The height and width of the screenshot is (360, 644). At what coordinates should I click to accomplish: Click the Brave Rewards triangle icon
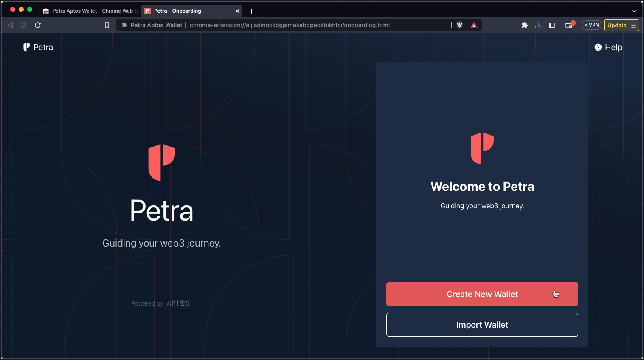click(474, 25)
